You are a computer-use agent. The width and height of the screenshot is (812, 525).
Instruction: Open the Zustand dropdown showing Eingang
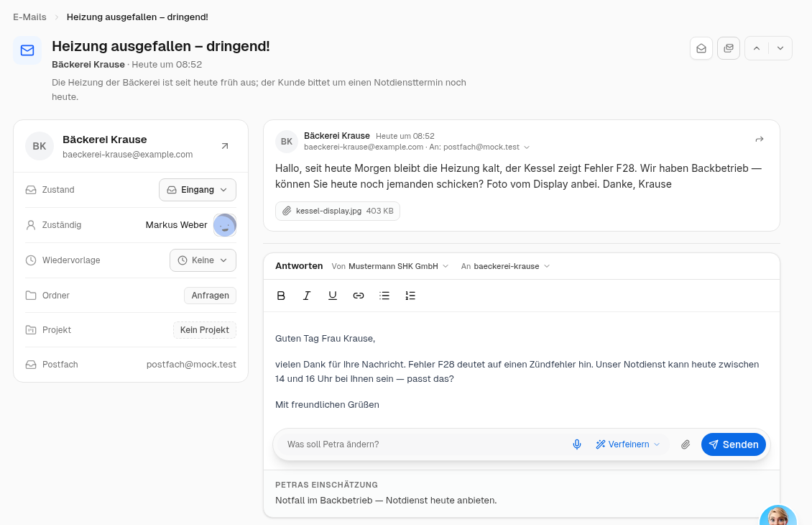[198, 190]
